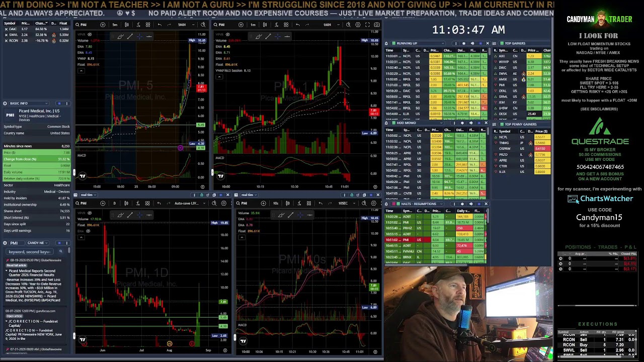Image resolution: width=644 pixels, height=362 pixels.
Task: Select the horizontal line tool on 5-minute chart
Action: click(x=149, y=36)
